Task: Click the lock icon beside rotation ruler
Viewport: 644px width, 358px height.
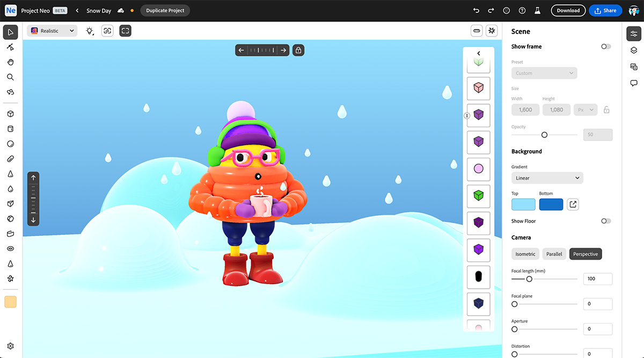Action: pyautogui.click(x=298, y=50)
